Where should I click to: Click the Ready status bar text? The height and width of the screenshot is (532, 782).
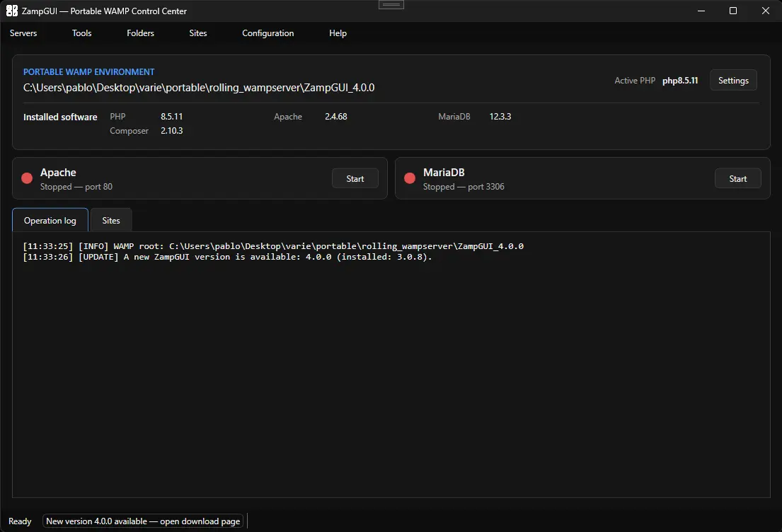click(x=20, y=521)
